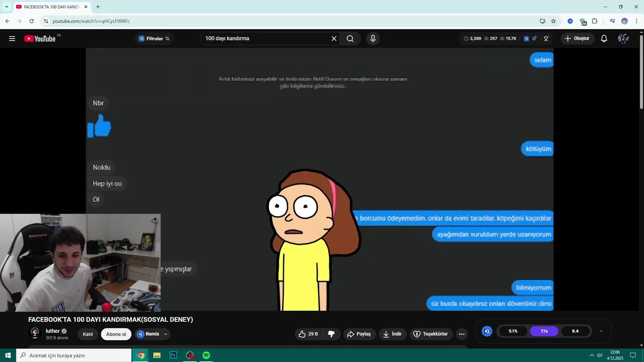Run search with magnifier button
The height and width of the screenshot is (362, 644).
click(x=350, y=39)
